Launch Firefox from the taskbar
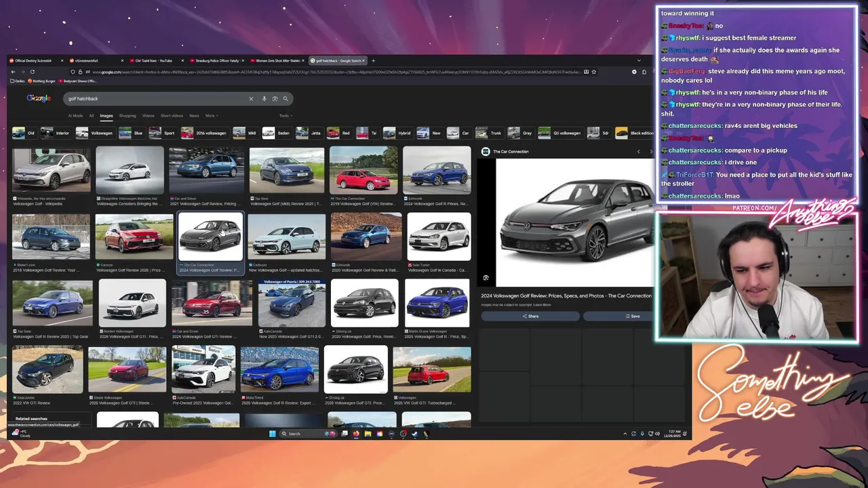868x488 pixels. point(356,434)
